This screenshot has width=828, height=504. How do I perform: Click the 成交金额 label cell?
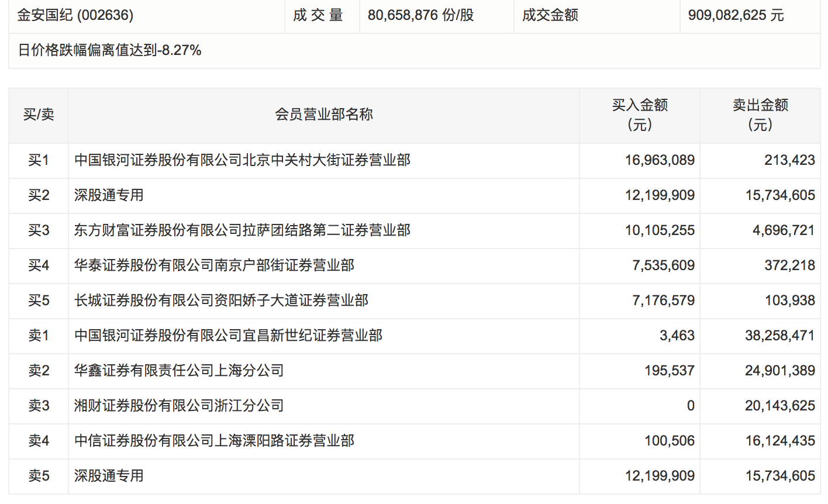click(x=550, y=15)
